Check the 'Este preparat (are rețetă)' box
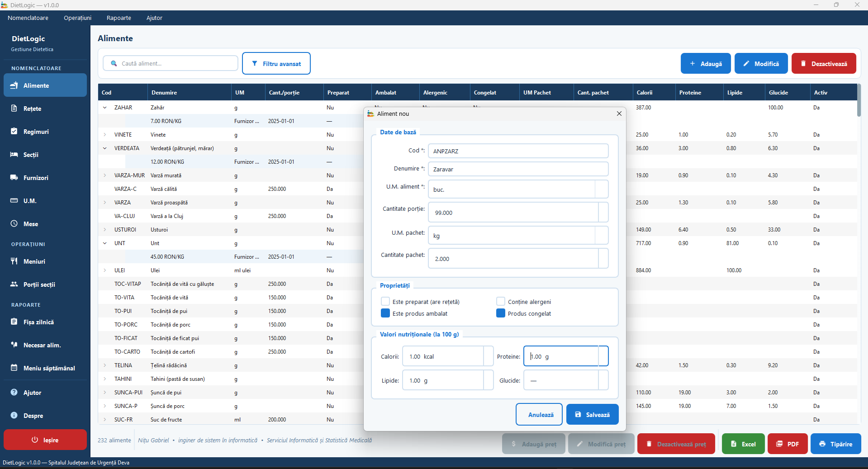 385,302
